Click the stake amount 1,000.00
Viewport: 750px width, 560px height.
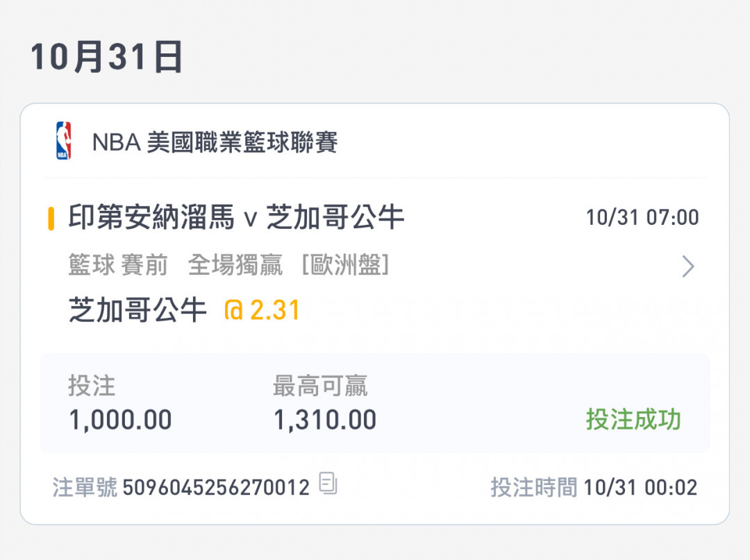pyautogui.click(x=120, y=420)
